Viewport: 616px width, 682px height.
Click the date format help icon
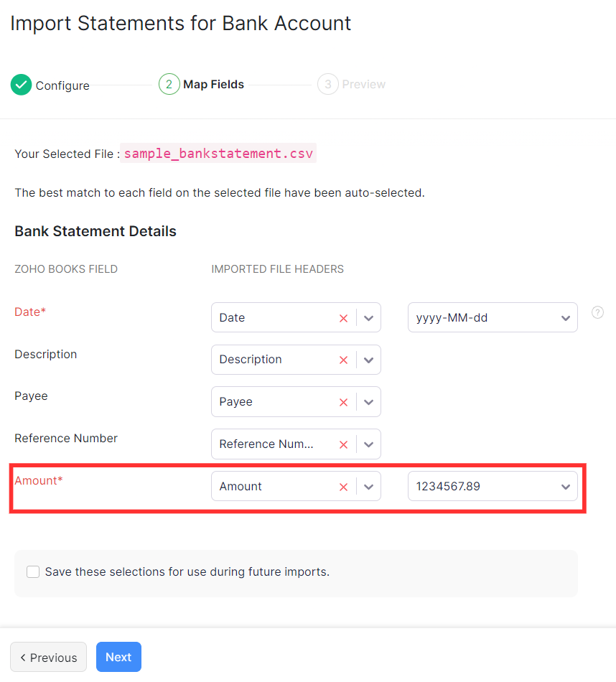tap(597, 312)
